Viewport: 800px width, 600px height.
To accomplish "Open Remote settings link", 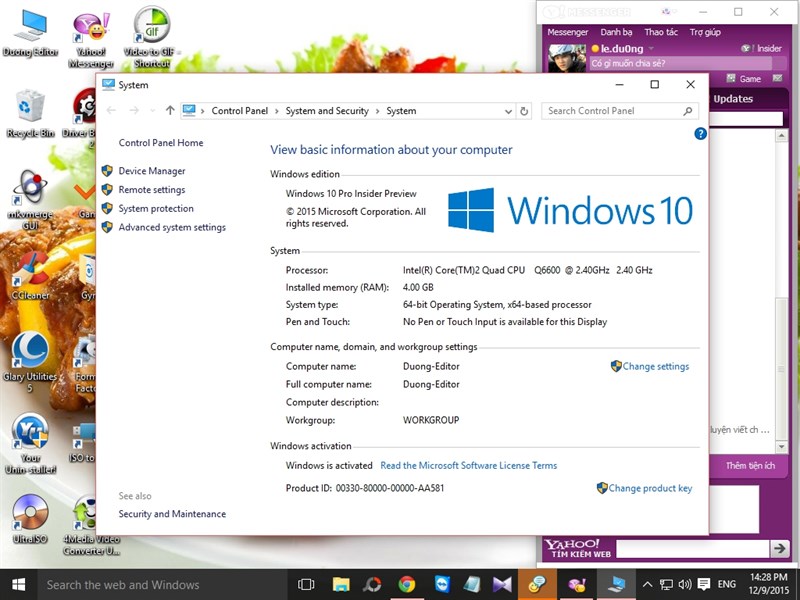I will click(152, 190).
